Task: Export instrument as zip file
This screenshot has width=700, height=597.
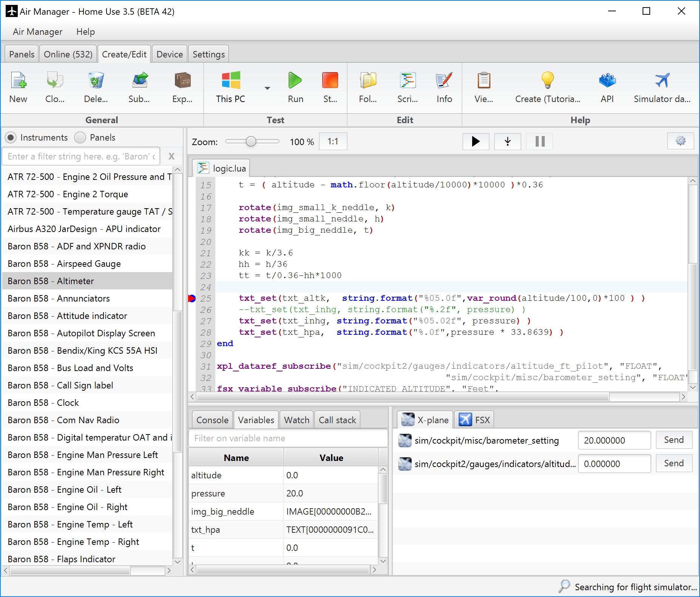Action: tap(182, 87)
